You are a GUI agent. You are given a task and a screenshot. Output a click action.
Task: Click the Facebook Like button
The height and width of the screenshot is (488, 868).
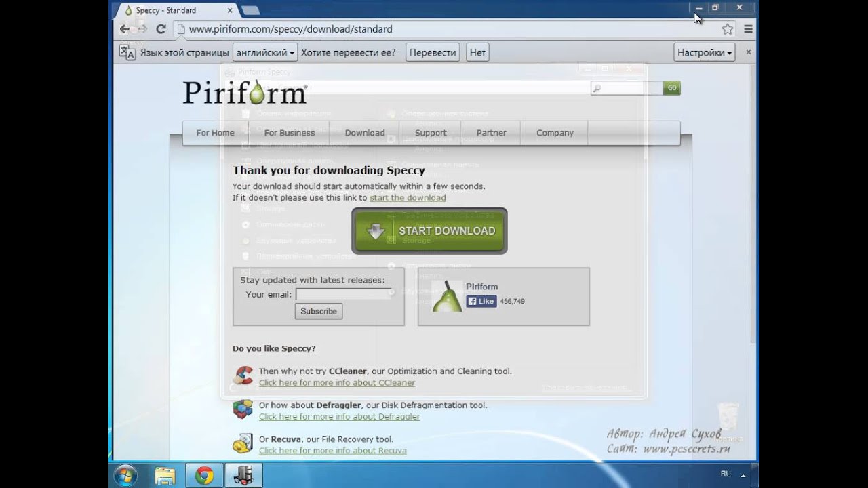click(481, 301)
